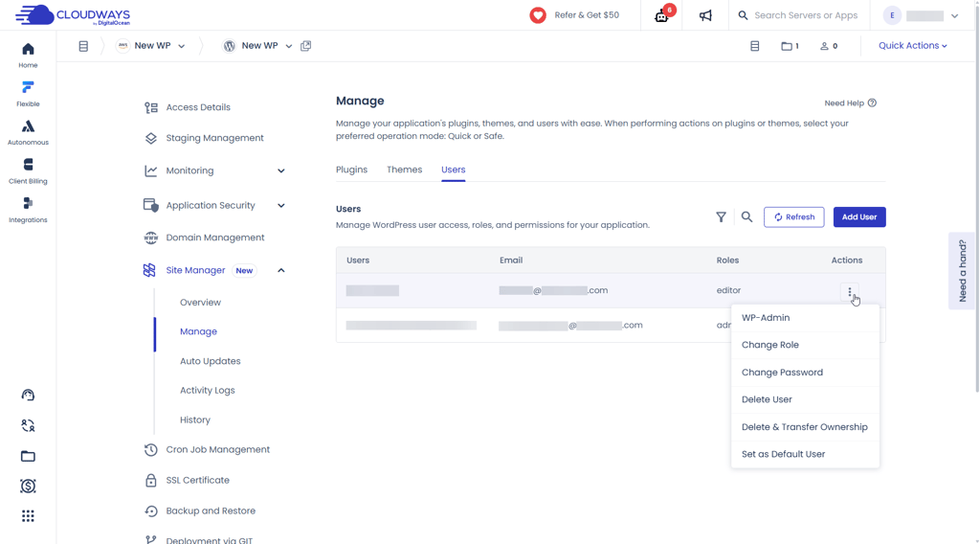The height and width of the screenshot is (544, 980).
Task: Open Access Details in the sidebar
Action: 198,107
